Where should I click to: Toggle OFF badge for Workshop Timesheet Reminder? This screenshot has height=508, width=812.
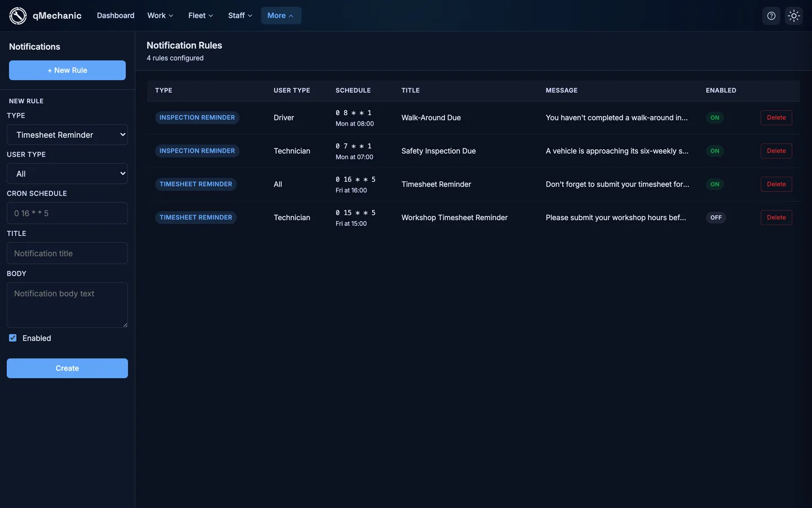716,218
